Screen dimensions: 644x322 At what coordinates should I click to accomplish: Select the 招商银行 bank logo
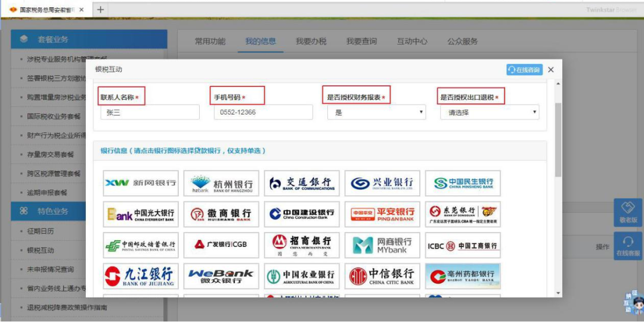(x=302, y=245)
